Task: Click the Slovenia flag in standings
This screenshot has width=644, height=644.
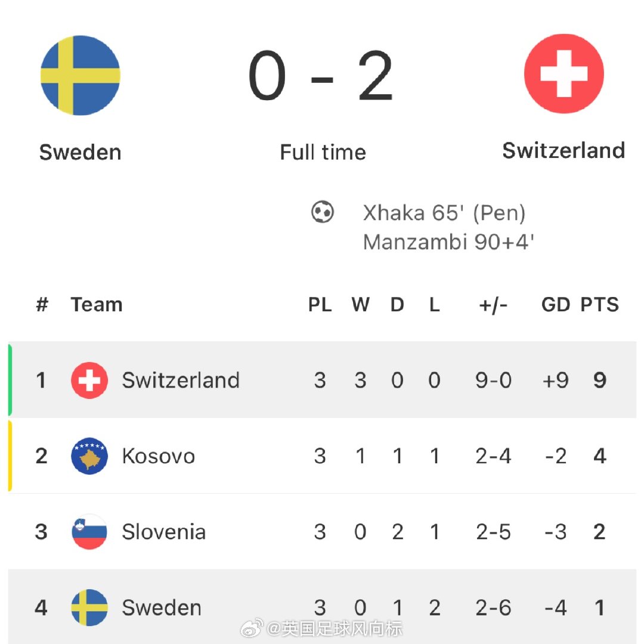Action: tap(89, 531)
